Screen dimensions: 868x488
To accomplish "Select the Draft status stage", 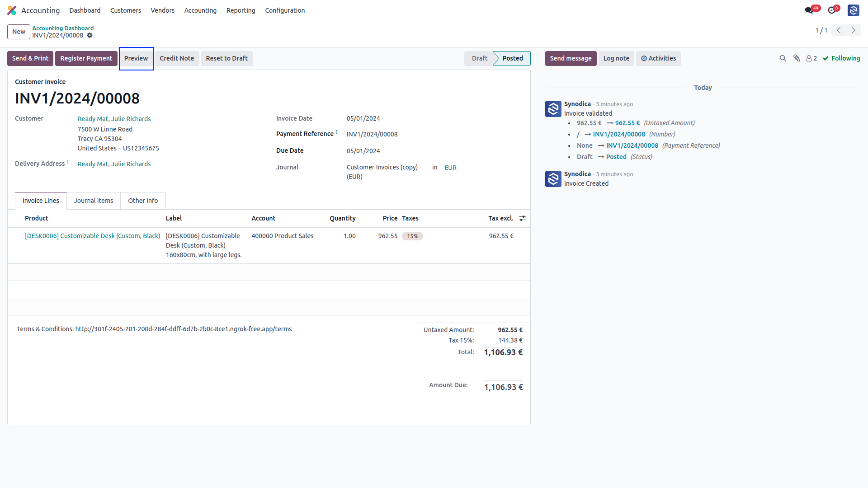I will 480,58.
